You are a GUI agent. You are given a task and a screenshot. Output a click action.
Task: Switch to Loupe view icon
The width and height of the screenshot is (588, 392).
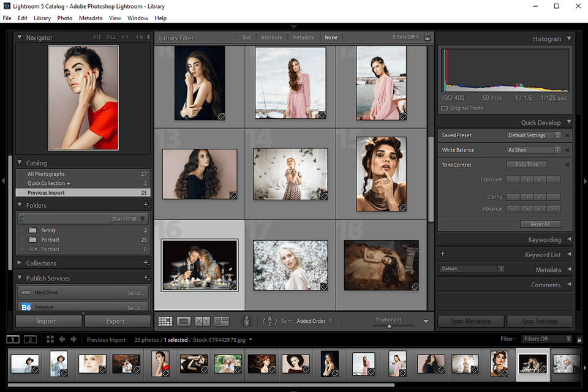coord(184,321)
